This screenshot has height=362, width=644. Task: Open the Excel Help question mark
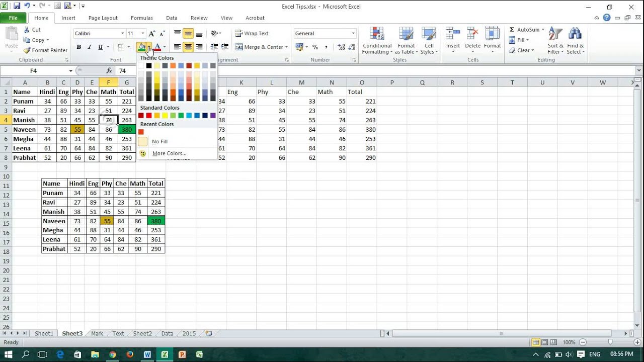click(607, 18)
